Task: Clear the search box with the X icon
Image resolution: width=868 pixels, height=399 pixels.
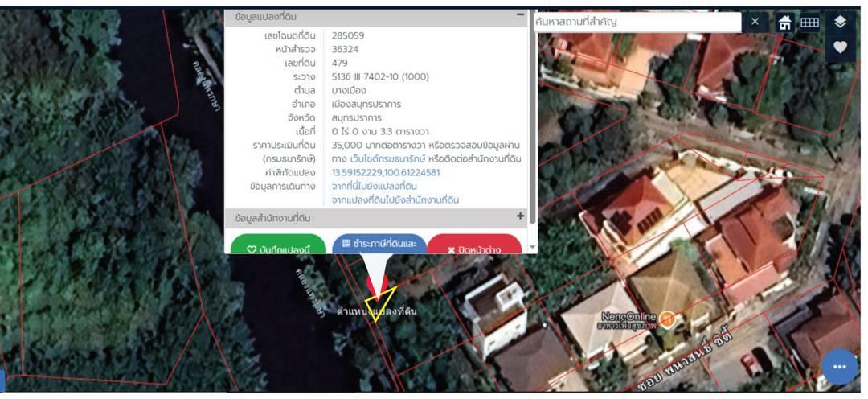Action: 755,22
